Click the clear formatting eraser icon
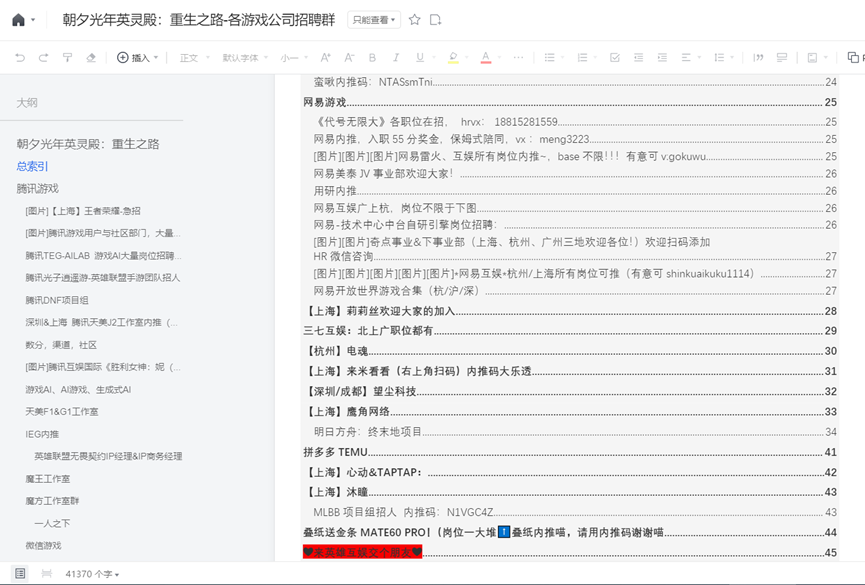This screenshot has width=865, height=585. pyautogui.click(x=91, y=58)
